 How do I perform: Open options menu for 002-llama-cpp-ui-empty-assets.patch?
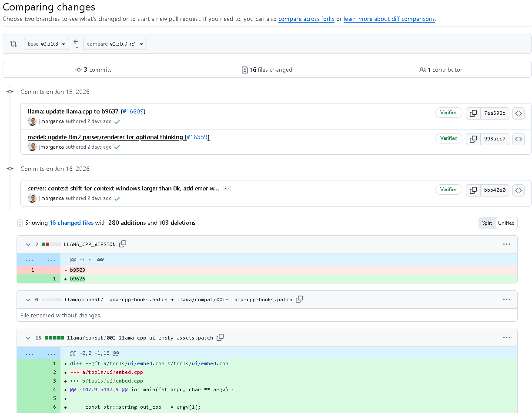click(506, 338)
